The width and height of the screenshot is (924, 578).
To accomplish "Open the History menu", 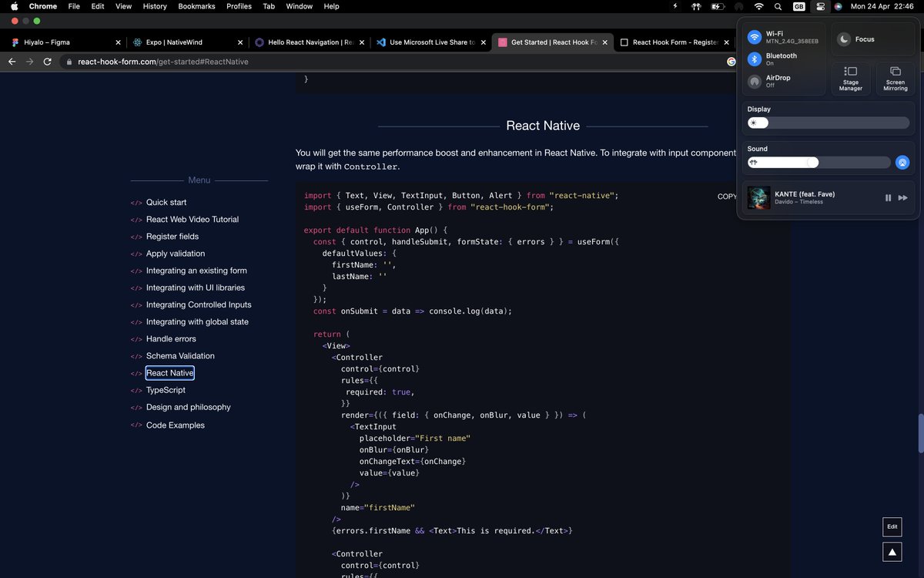I will [155, 6].
